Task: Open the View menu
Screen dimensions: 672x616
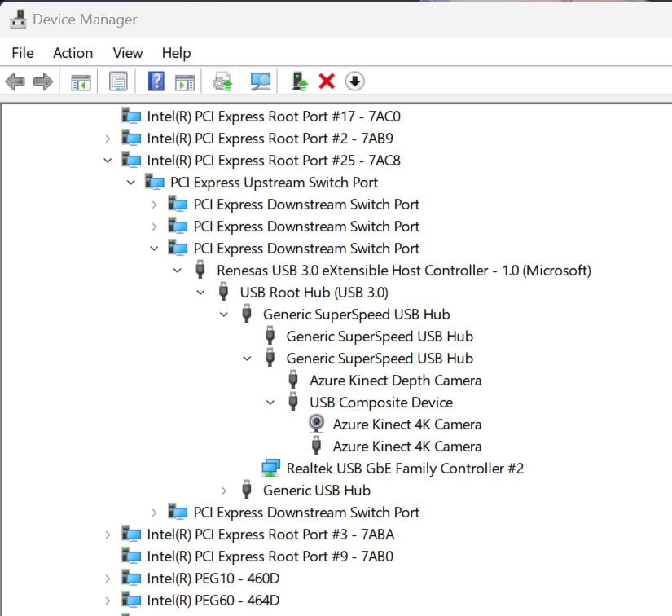Action: 128,53
